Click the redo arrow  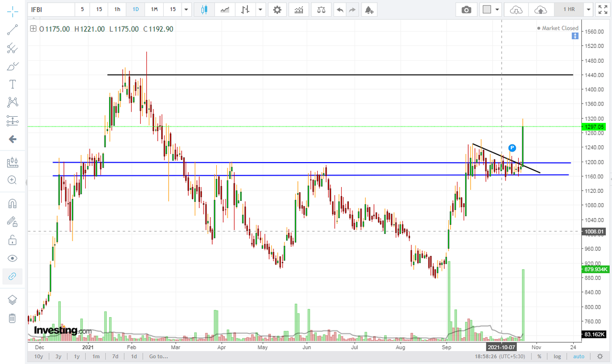(x=353, y=9)
